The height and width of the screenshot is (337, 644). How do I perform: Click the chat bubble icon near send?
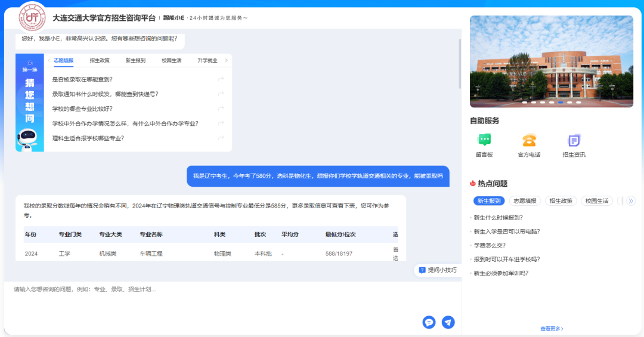click(429, 322)
